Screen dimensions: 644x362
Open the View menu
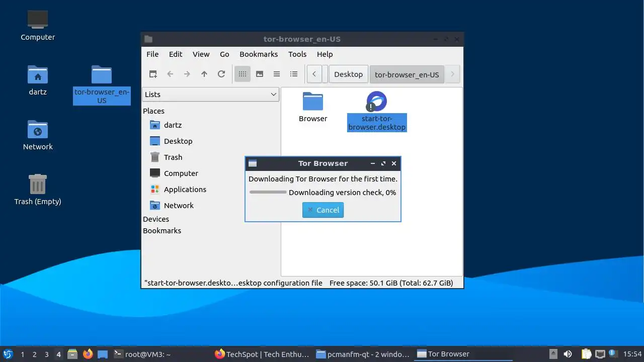click(x=201, y=54)
